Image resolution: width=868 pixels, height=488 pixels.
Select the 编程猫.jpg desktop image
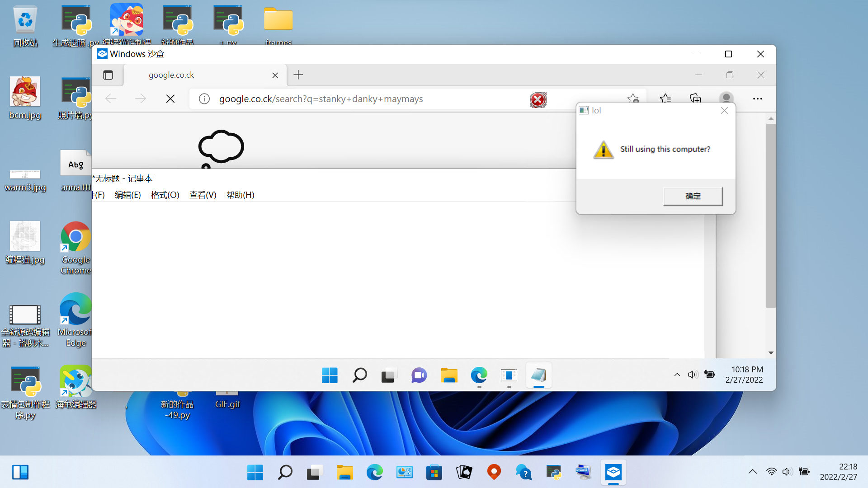[x=25, y=243]
